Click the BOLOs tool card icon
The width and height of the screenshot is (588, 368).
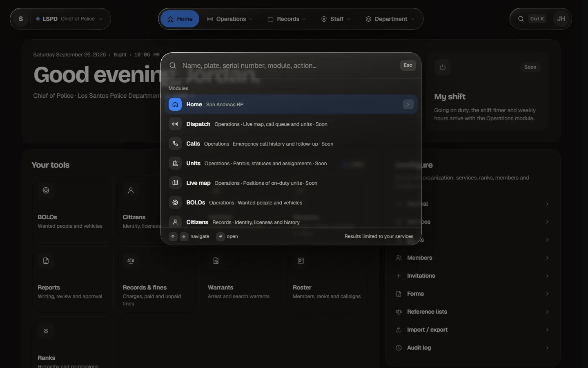click(x=46, y=190)
